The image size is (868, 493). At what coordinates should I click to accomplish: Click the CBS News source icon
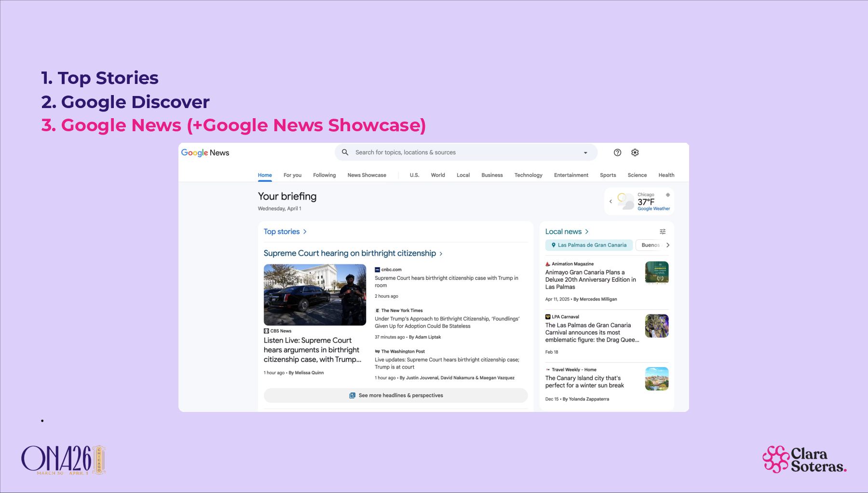[266, 331]
